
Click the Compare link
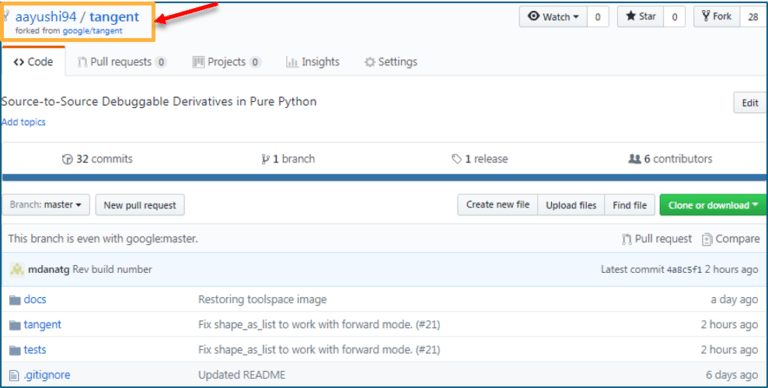point(731,239)
